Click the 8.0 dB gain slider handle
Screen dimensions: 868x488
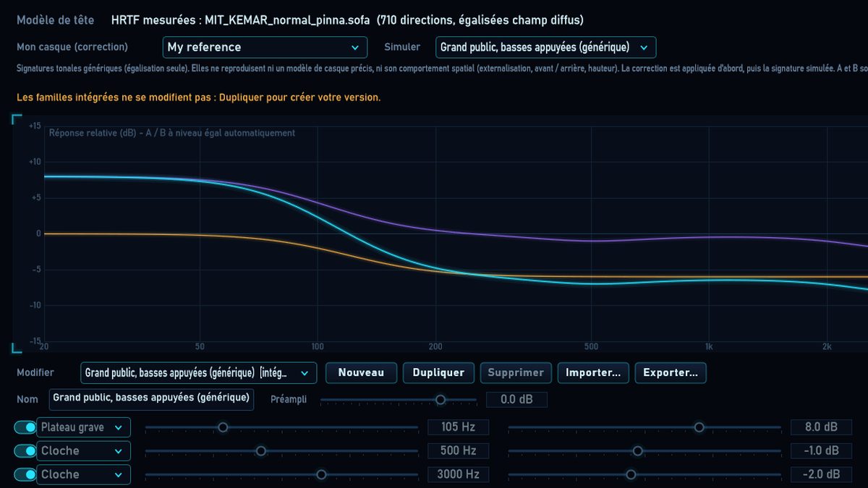click(699, 427)
